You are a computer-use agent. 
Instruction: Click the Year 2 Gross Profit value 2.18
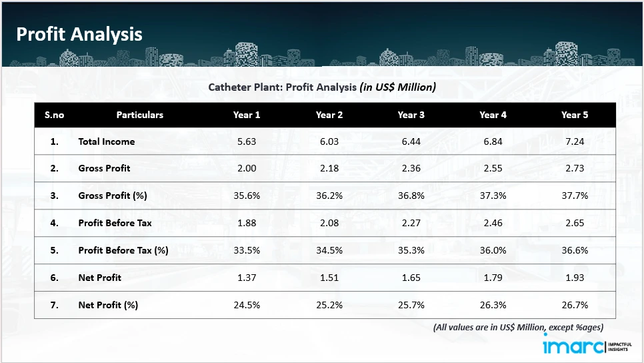pyautogui.click(x=329, y=169)
